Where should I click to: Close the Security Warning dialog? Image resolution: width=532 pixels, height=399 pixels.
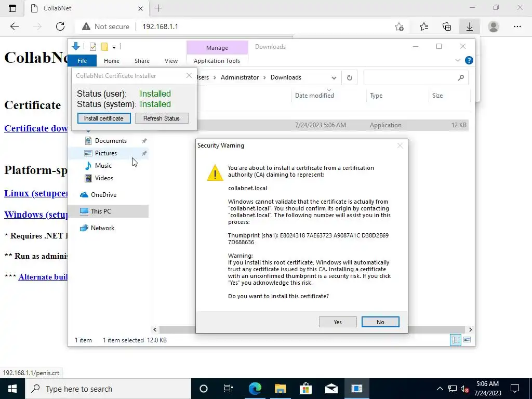pos(400,145)
